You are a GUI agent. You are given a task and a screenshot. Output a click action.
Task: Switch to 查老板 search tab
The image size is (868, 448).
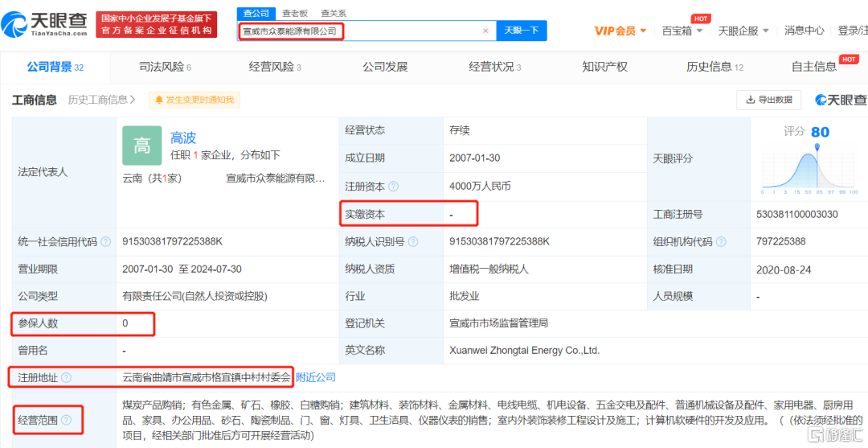(x=295, y=13)
